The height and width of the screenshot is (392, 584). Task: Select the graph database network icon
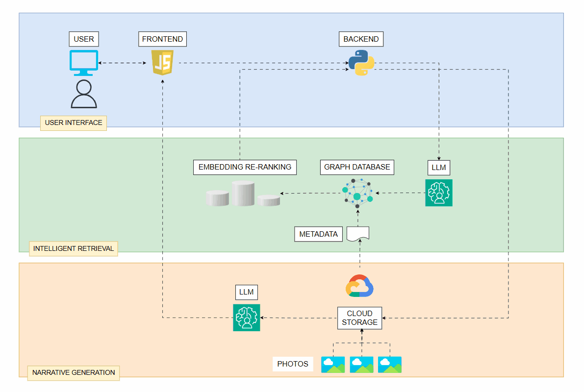tap(357, 193)
